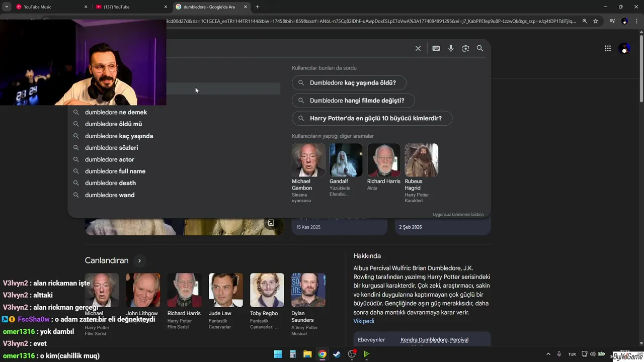Open a new browser tab
The height and width of the screenshot is (362, 644).
pos(258,7)
